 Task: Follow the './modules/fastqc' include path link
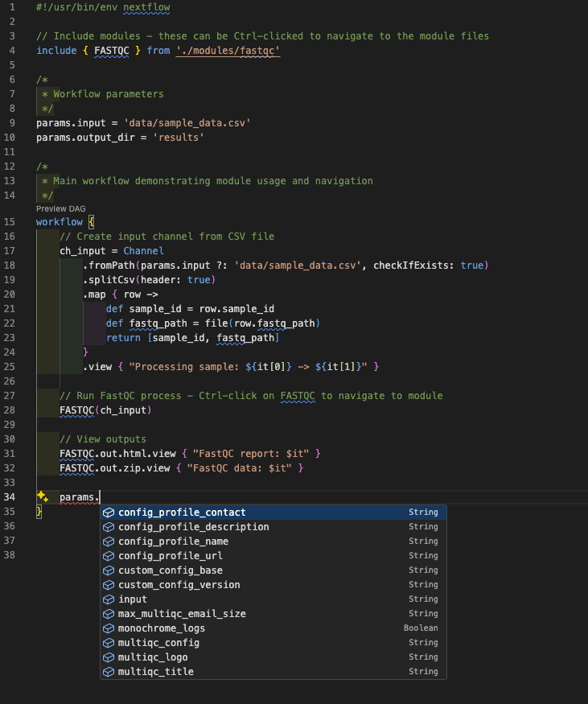(x=228, y=51)
